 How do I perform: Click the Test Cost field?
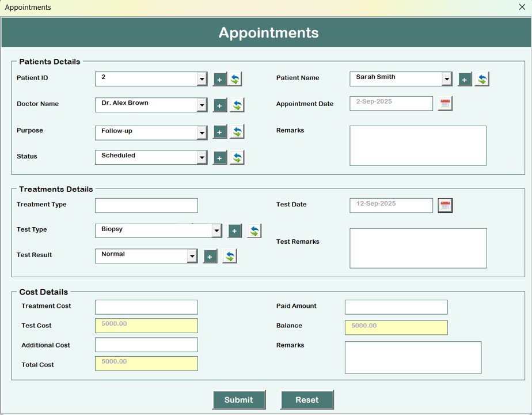(x=146, y=326)
